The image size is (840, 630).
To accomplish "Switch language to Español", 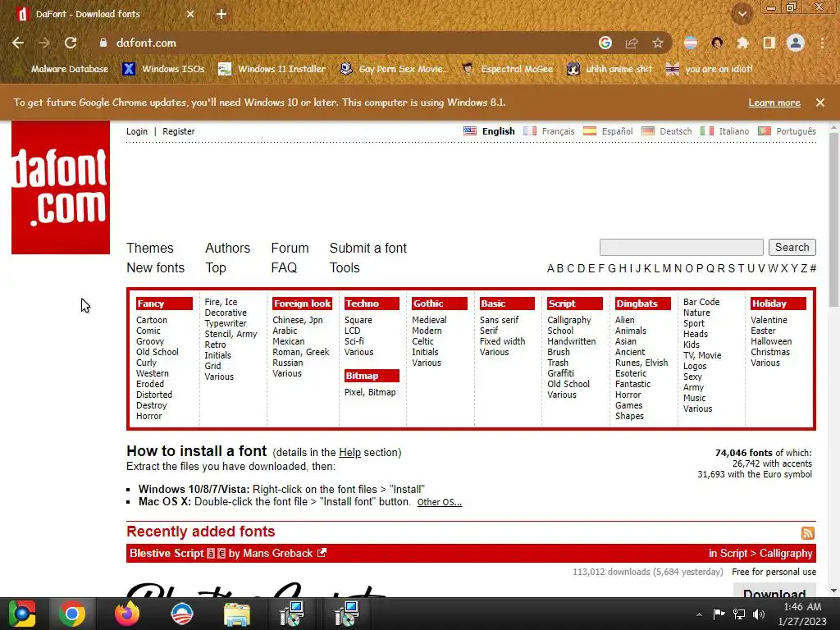I will [617, 131].
